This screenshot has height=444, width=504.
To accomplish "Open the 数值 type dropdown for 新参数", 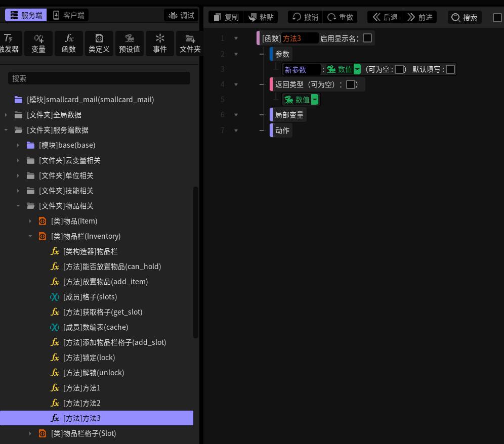I will (x=357, y=69).
